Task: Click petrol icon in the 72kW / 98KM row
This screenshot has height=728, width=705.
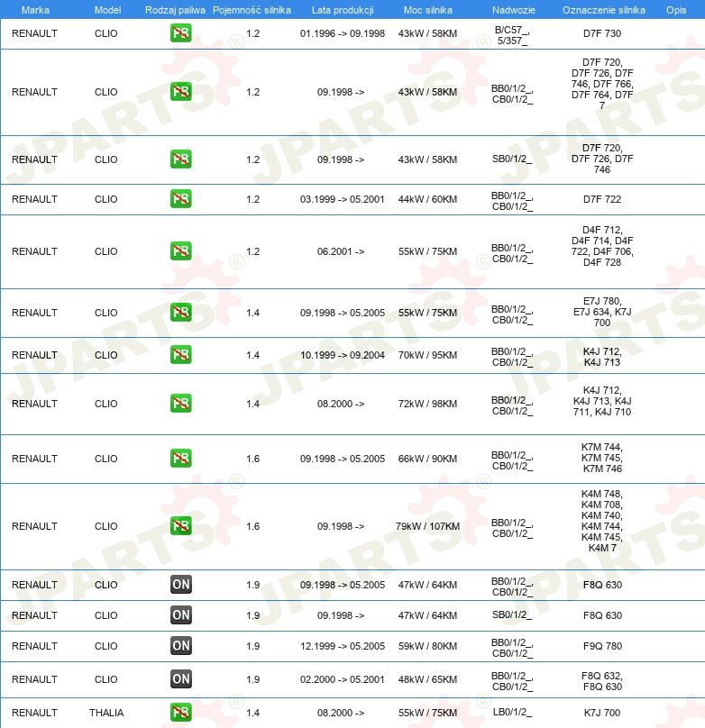Action: click(x=180, y=403)
